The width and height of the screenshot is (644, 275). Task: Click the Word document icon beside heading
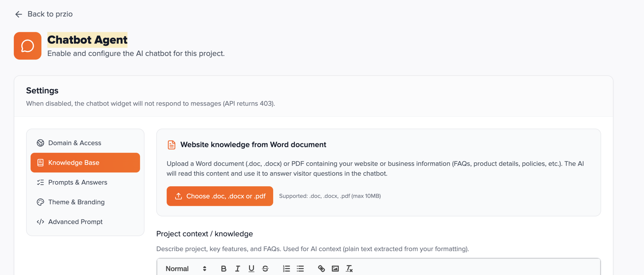(x=171, y=145)
